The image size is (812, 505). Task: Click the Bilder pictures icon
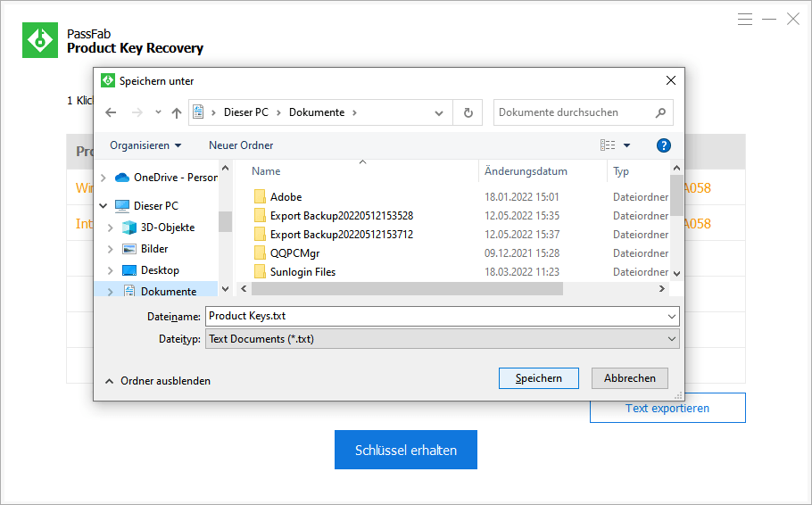click(129, 249)
